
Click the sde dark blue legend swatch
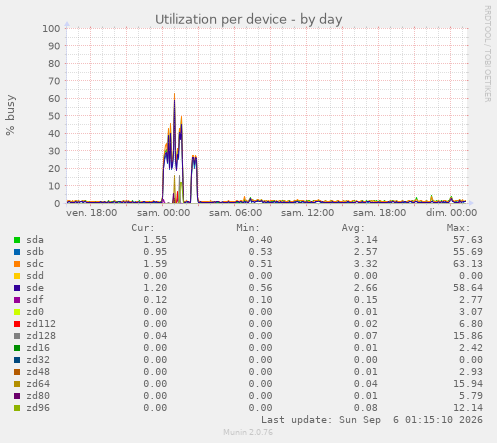click(17, 288)
